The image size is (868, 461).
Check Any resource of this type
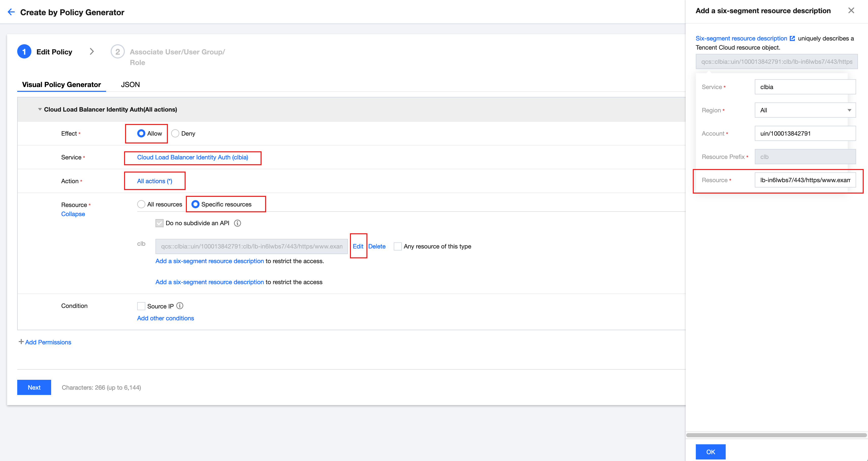point(398,246)
